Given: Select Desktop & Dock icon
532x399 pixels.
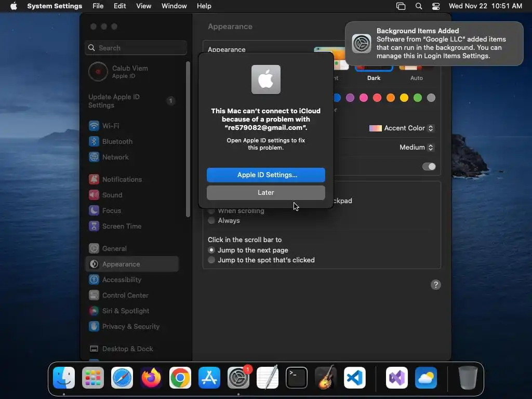Looking at the screenshot, I should (x=94, y=349).
